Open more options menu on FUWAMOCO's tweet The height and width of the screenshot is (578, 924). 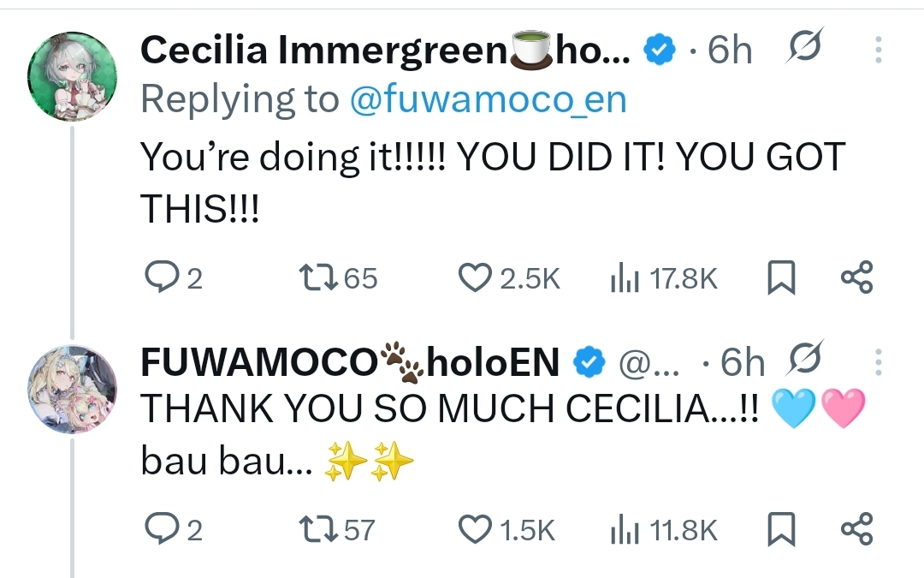pos(878,362)
